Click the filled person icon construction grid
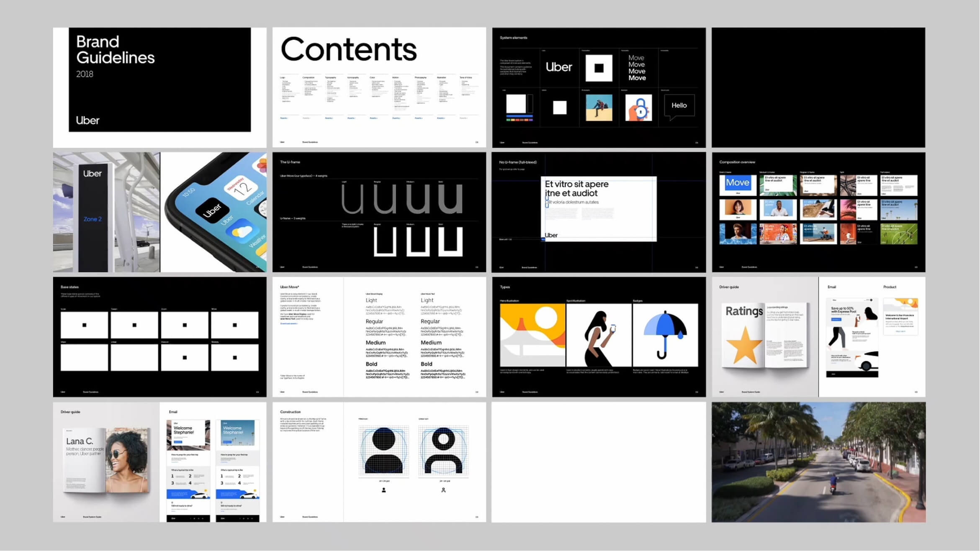The image size is (980, 551). 383,450
